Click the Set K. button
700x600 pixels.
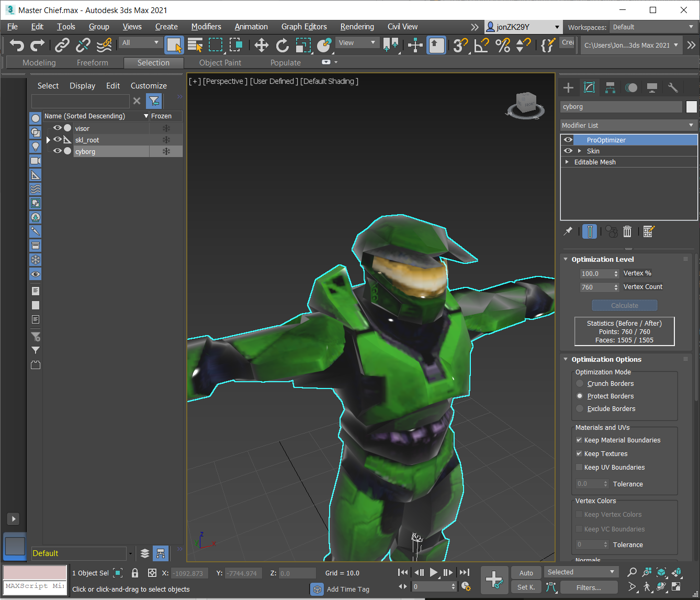526,587
